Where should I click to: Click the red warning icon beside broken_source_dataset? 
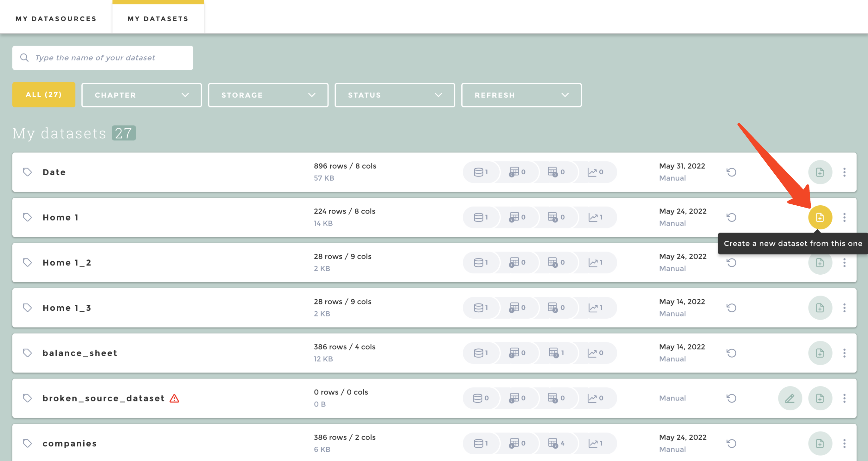[174, 398]
